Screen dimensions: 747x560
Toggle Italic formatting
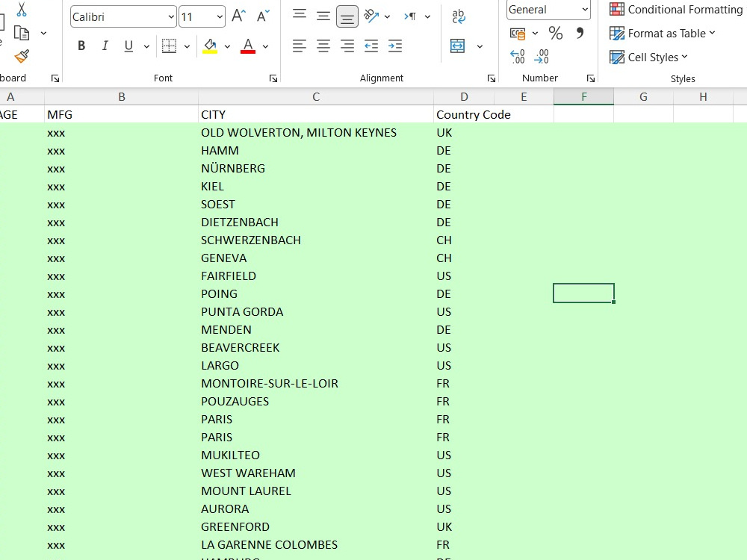tap(105, 46)
